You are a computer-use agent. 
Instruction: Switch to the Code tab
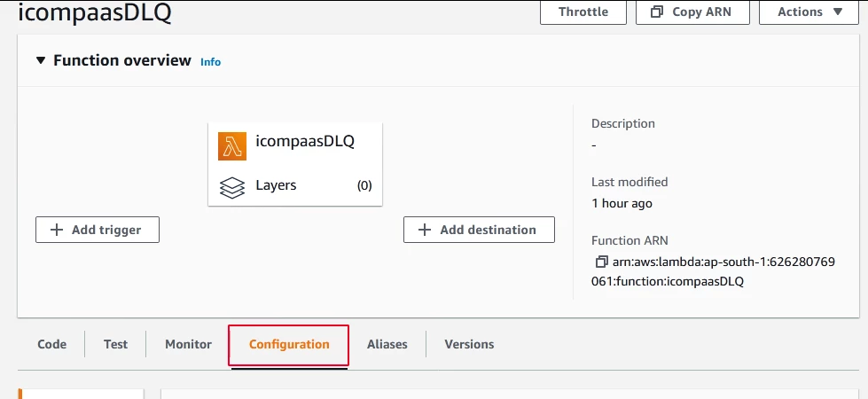[52, 344]
